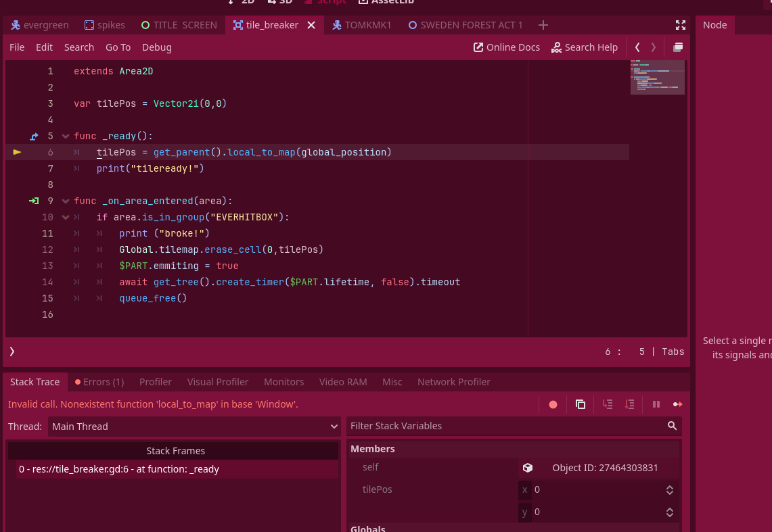Click the execution arrow marker on line 6

pyautogui.click(x=17, y=152)
